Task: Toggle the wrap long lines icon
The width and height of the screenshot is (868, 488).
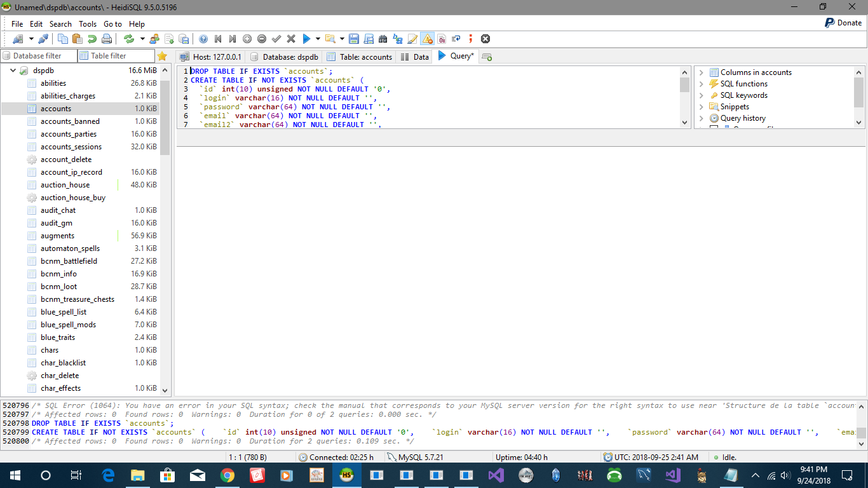Action: pyautogui.click(x=456, y=39)
